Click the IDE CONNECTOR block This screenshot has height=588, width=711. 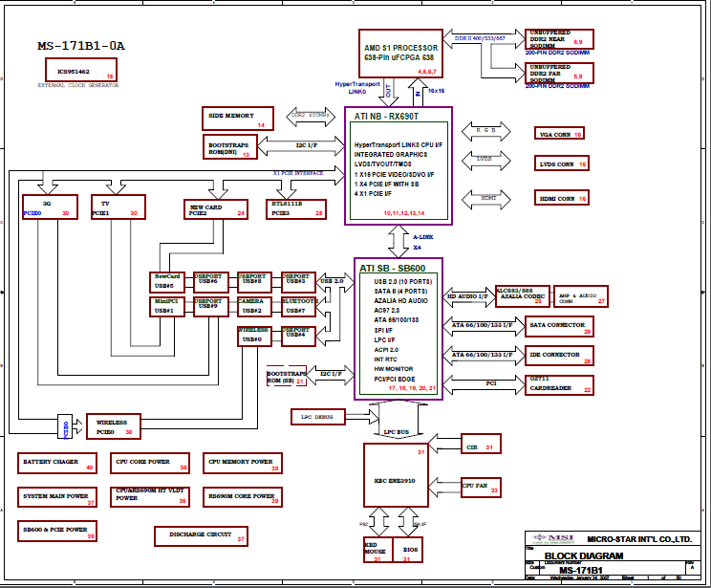pyautogui.click(x=559, y=357)
